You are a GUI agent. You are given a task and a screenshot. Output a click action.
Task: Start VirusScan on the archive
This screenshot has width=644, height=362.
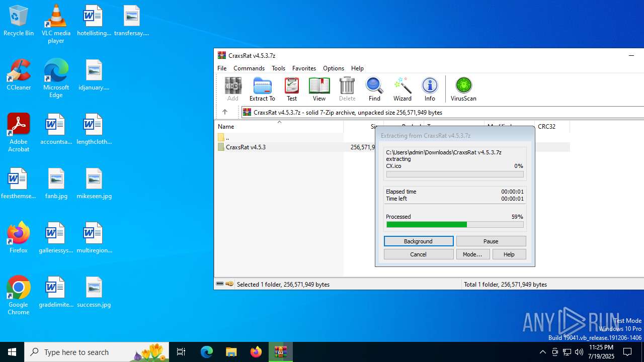(463, 89)
